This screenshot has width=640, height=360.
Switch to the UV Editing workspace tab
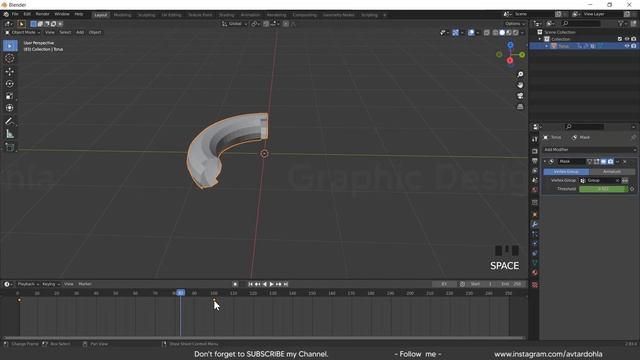tap(171, 15)
